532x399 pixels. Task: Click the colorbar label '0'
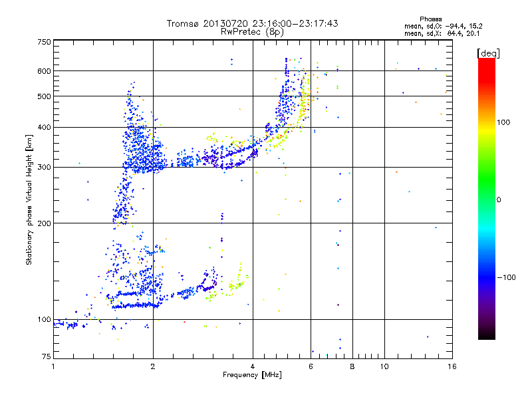(x=499, y=200)
